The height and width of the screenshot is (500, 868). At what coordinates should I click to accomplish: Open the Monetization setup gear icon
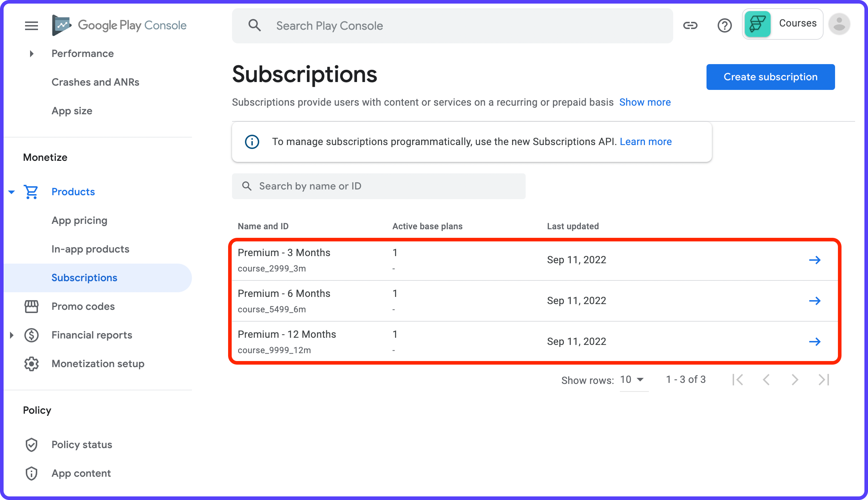click(x=32, y=364)
